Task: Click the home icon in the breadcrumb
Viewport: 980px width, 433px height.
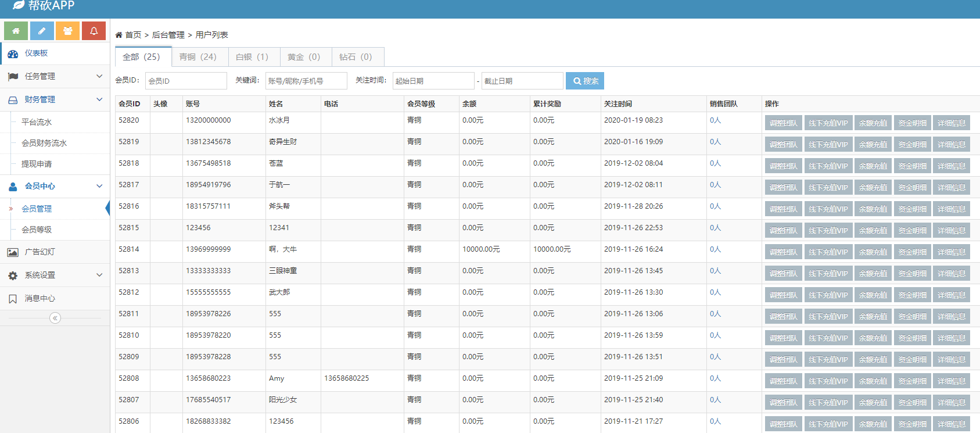Action: pyautogui.click(x=119, y=35)
